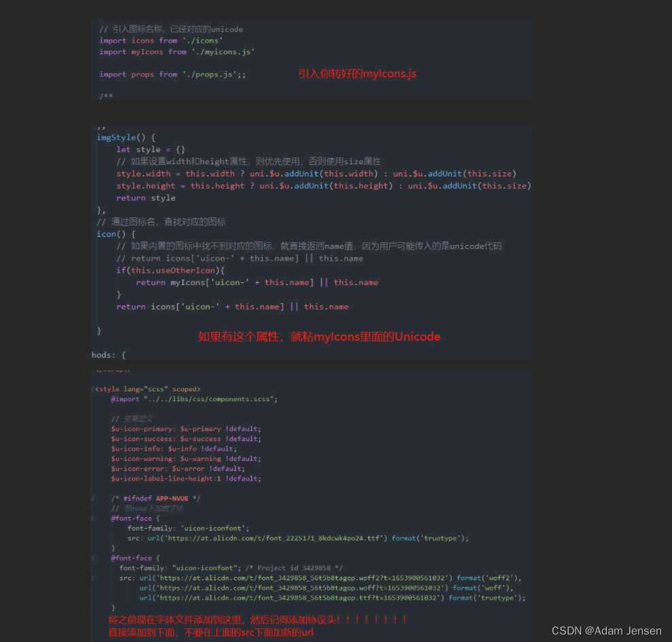Click the uncommented "return icons['uicon-' + this.name]" line
Screen dimensions: 672x642
(232, 307)
